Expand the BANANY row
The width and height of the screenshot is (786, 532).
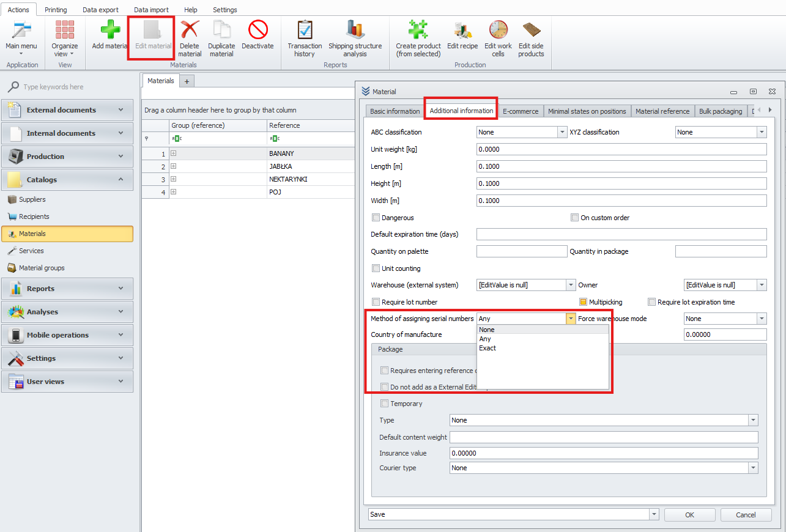173,153
